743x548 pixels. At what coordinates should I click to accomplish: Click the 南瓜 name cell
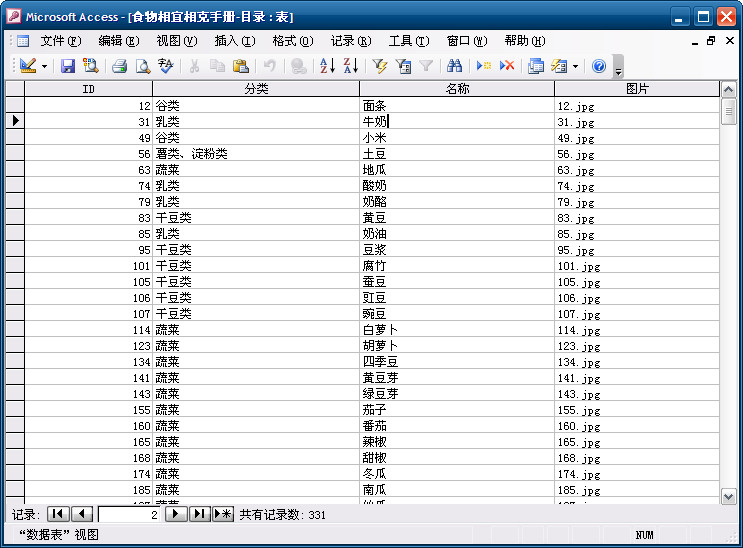tap(457, 490)
